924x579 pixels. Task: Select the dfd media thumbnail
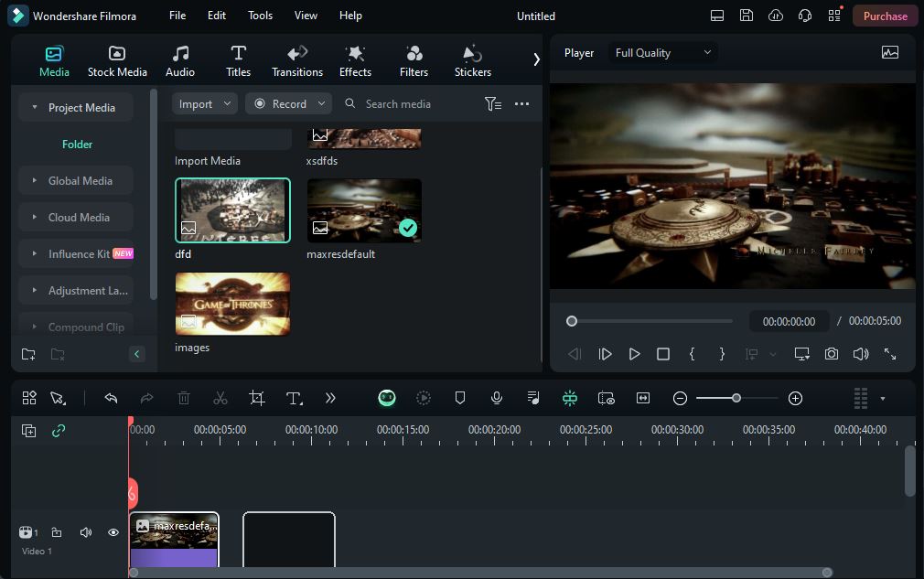pyautogui.click(x=232, y=210)
